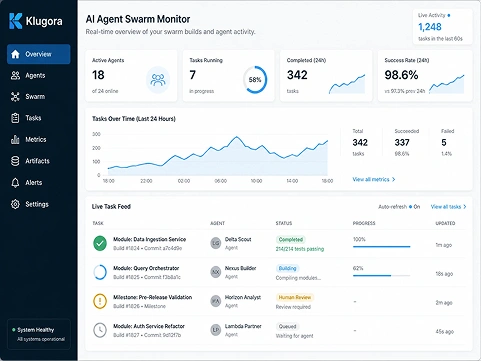Open the Alerts page

pyautogui.click(x=39, y=183)
